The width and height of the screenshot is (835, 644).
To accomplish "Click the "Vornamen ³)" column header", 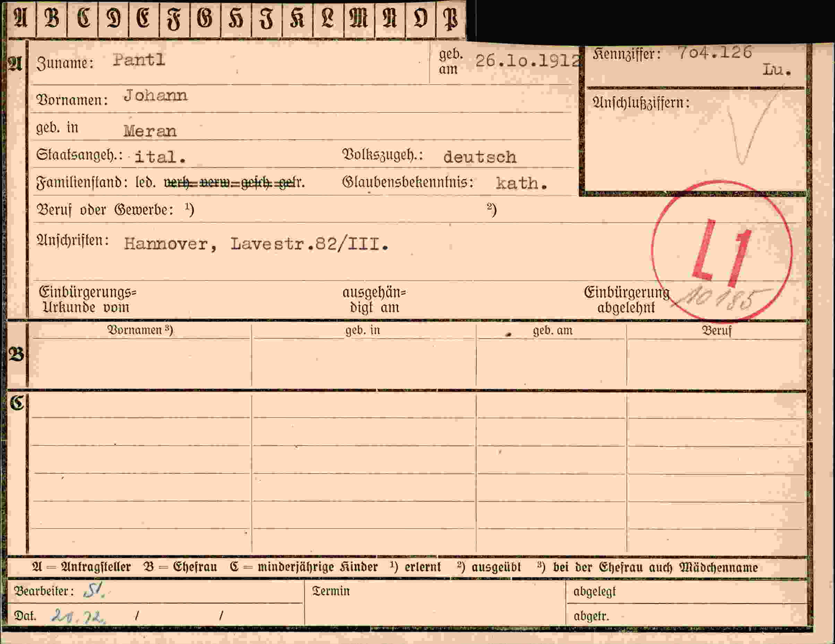I will (140, 330).
